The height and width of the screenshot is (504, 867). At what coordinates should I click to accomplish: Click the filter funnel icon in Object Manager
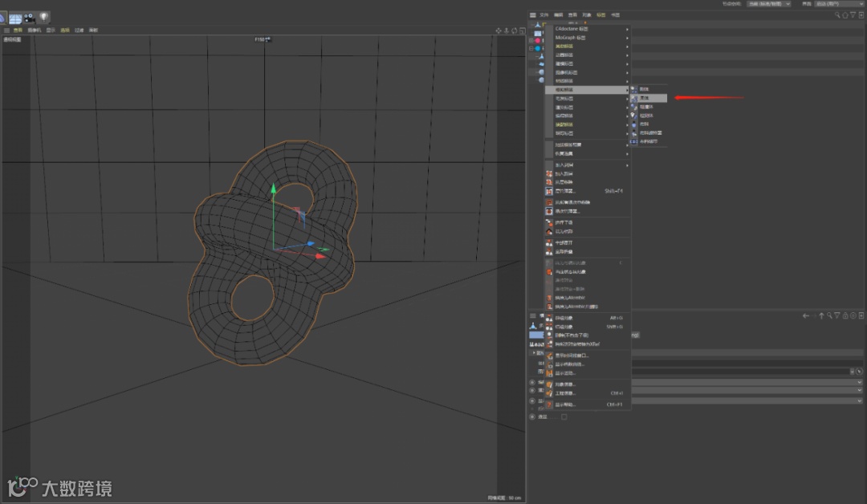tap(853, 14)
